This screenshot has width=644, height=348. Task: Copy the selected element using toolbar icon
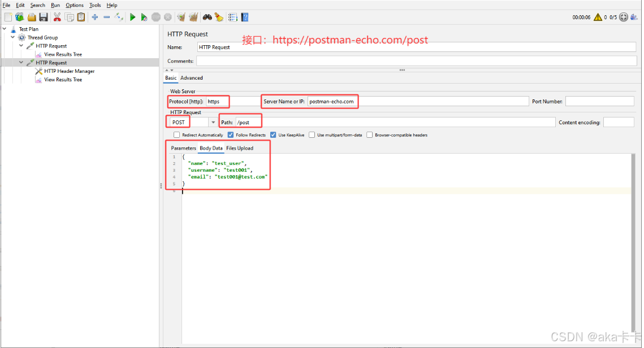tap(70, 18)
